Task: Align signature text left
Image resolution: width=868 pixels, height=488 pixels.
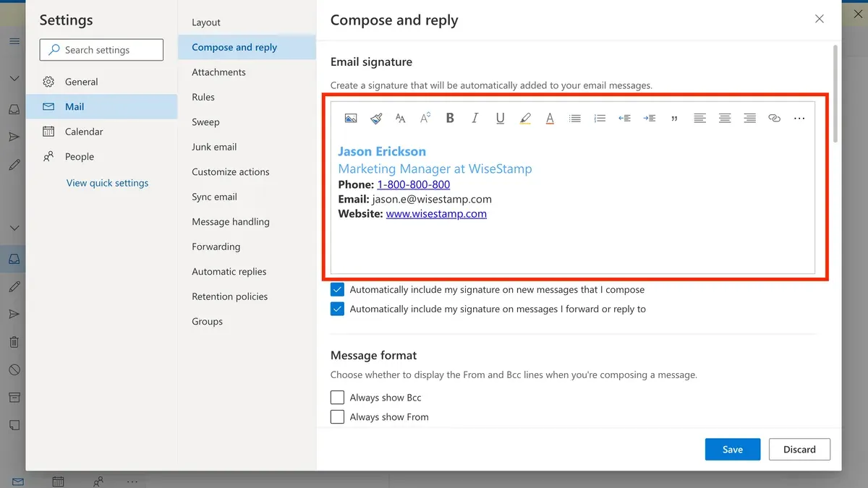Action: [699, 119]
